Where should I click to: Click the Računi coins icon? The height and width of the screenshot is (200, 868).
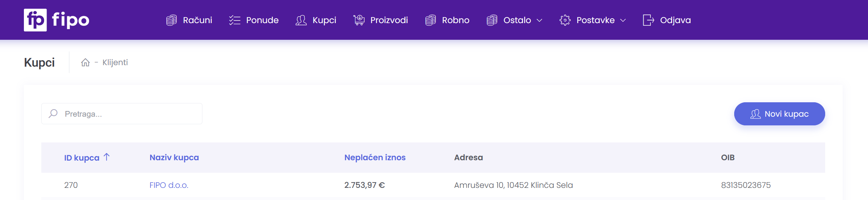point(171,20)
